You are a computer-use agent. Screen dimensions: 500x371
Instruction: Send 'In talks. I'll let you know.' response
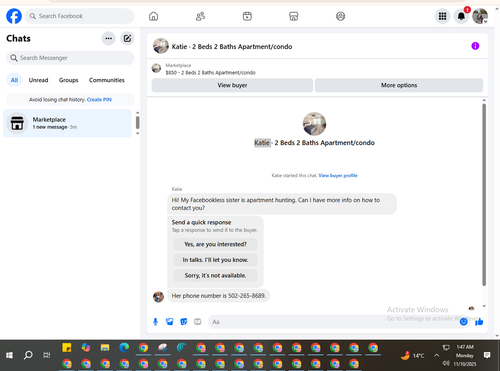click(x=215, y=260)
